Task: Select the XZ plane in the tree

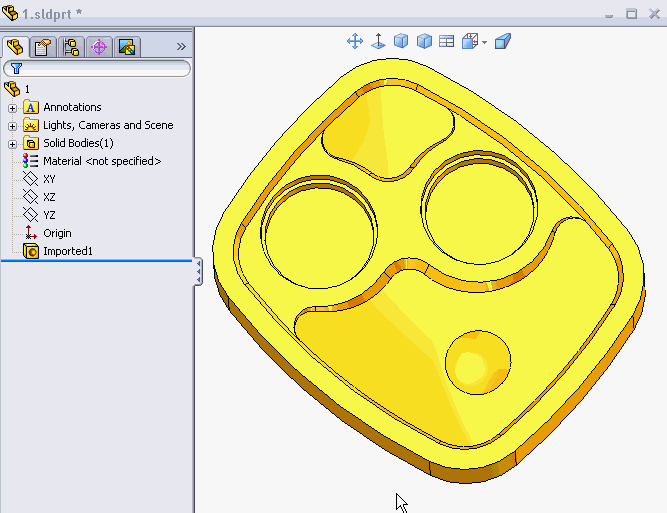Action: pos(49,197)
